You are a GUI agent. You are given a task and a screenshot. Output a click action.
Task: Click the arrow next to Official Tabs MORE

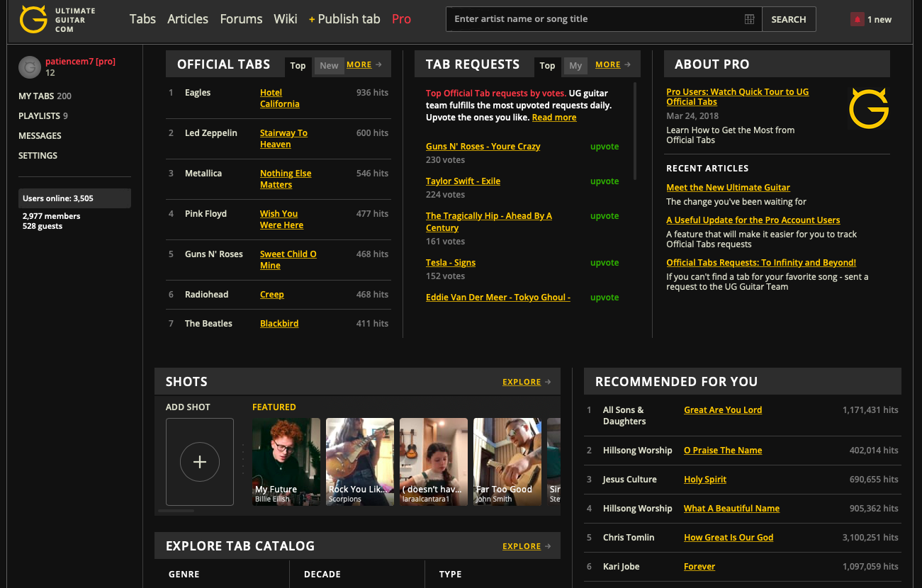pyautogui.click(x=379, y=64)
